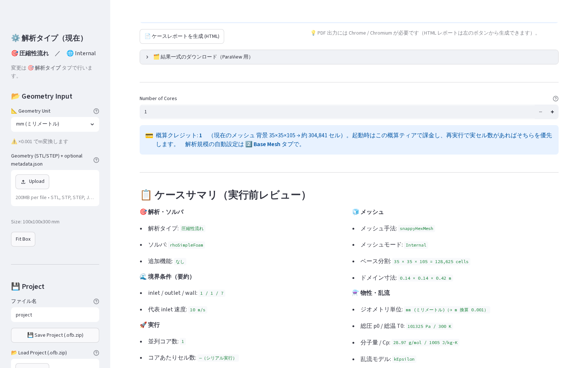Screen dimensions: 588x368
Task: Click help icon beside Geometry STL/STEP upload
Action: pos(96,160)
